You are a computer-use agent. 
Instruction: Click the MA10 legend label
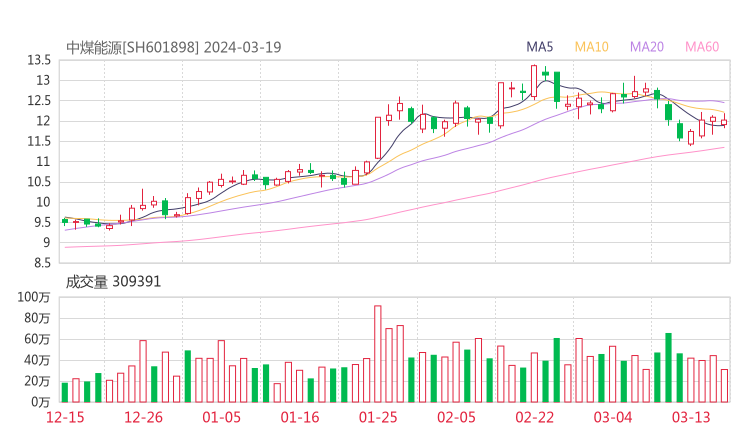[591, 47]
